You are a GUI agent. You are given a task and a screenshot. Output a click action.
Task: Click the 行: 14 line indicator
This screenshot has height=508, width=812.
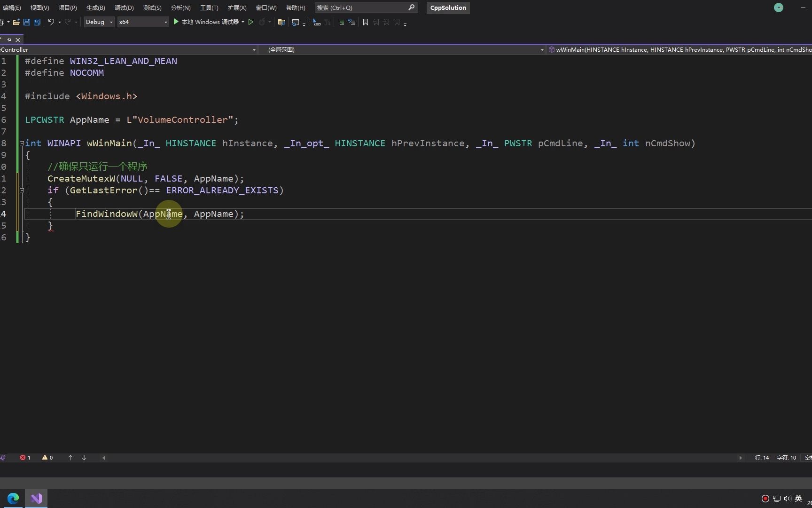coord(762,458)
